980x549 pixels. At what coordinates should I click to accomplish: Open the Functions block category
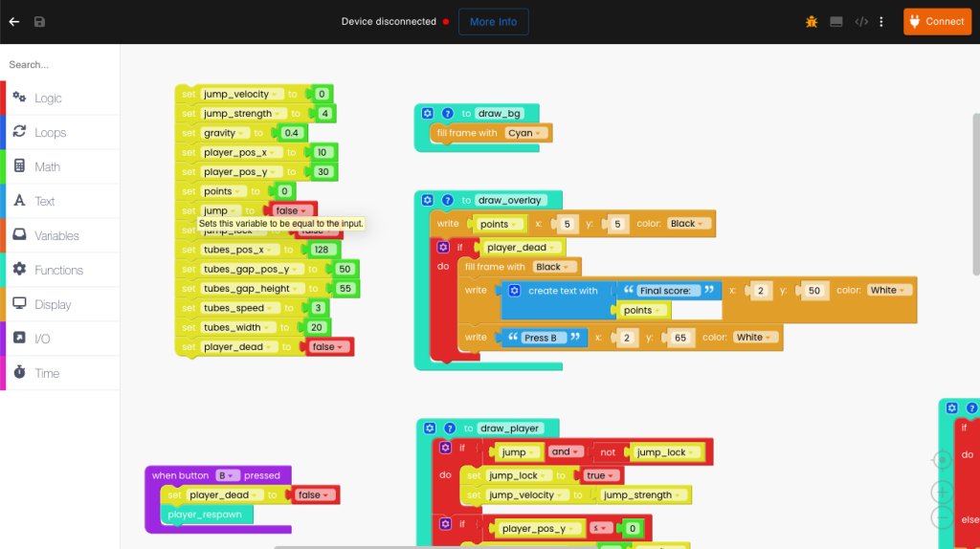coord(58,271)
